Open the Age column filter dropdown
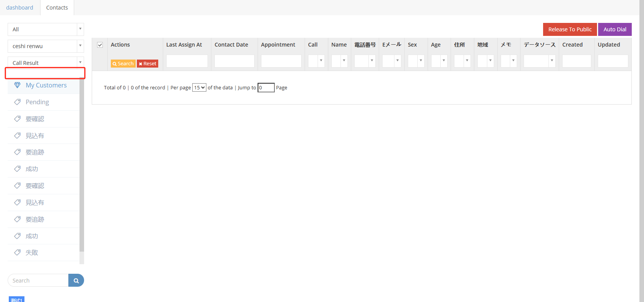This screenshot has height=302, width=644. (439, 61)
